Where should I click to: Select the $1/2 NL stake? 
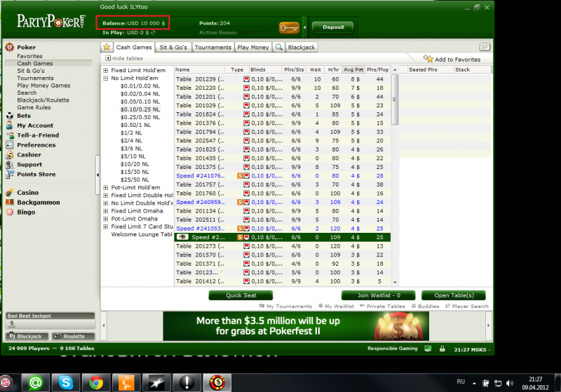click(x=131, y=133)
